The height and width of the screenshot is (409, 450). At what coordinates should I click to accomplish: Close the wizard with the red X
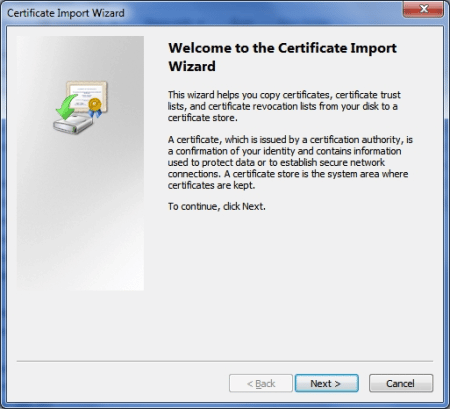tap(423, 9)
